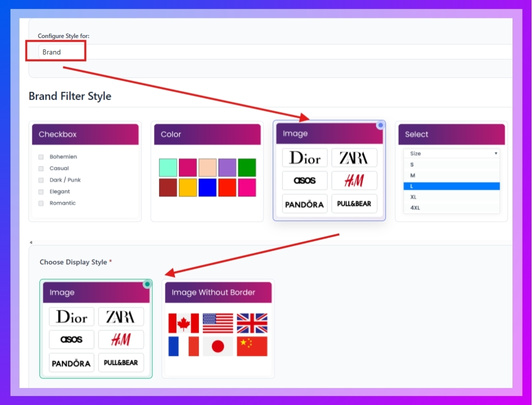The height and width of the screenshot is (405, 532).
Task: Open the Size dropdown arrow
Action: click(496, 153)
